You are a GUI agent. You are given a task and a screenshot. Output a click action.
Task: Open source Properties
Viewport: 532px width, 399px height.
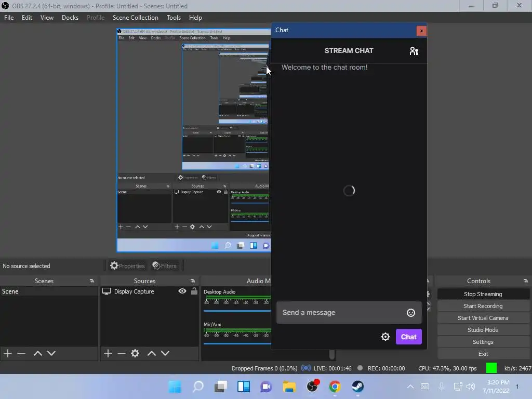coord(128,266)
